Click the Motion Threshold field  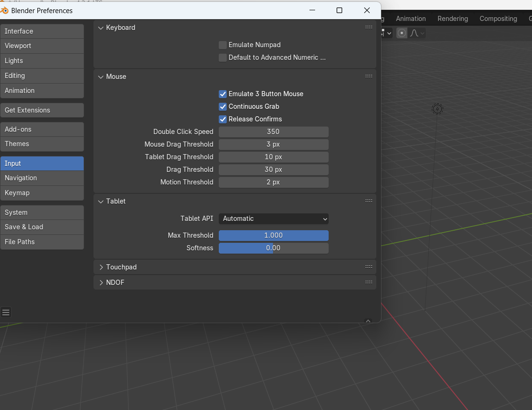pyautogui.click(x=273, y=182)
